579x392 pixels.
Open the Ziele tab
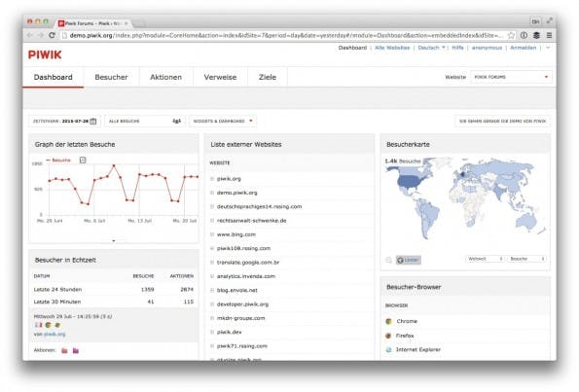tap(268, 77)
